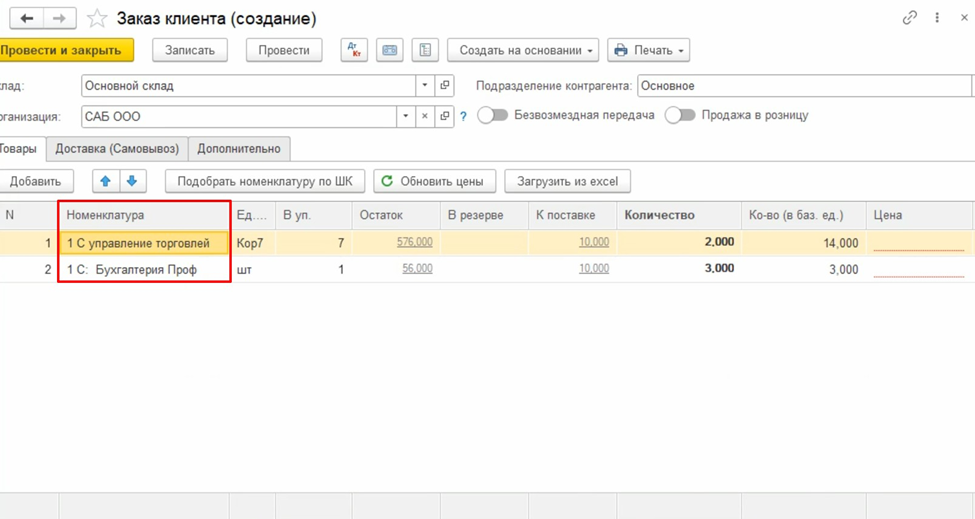Click the Добавить button

[x=35, y=181]
